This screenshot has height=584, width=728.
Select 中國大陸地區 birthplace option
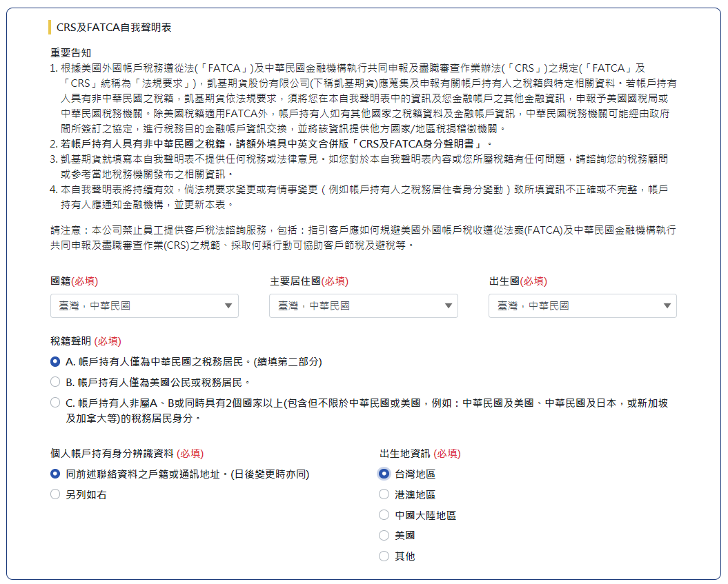(x=384, y=515)
